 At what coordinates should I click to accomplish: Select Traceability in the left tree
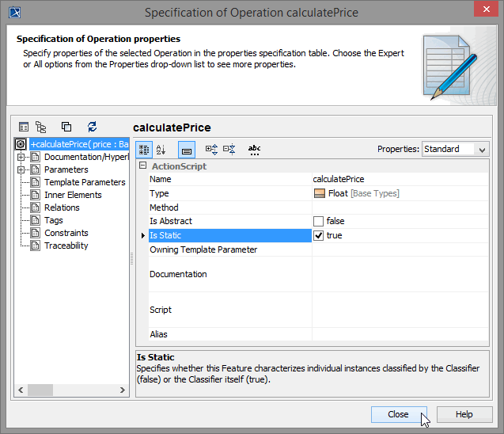point(66,246)
